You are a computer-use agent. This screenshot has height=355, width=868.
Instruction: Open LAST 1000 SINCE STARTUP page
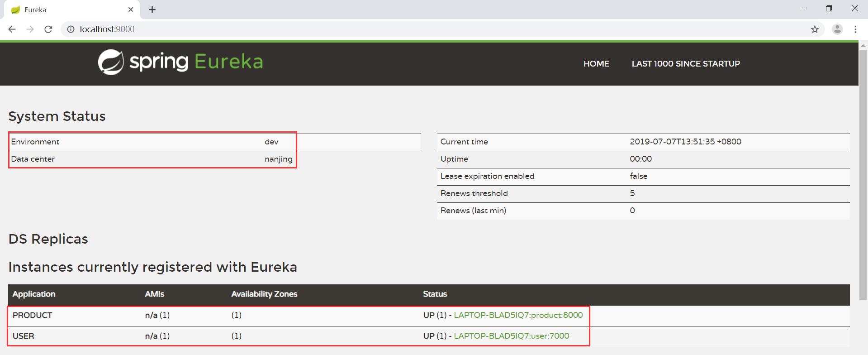pyautogui.click(x=686, y=64)
